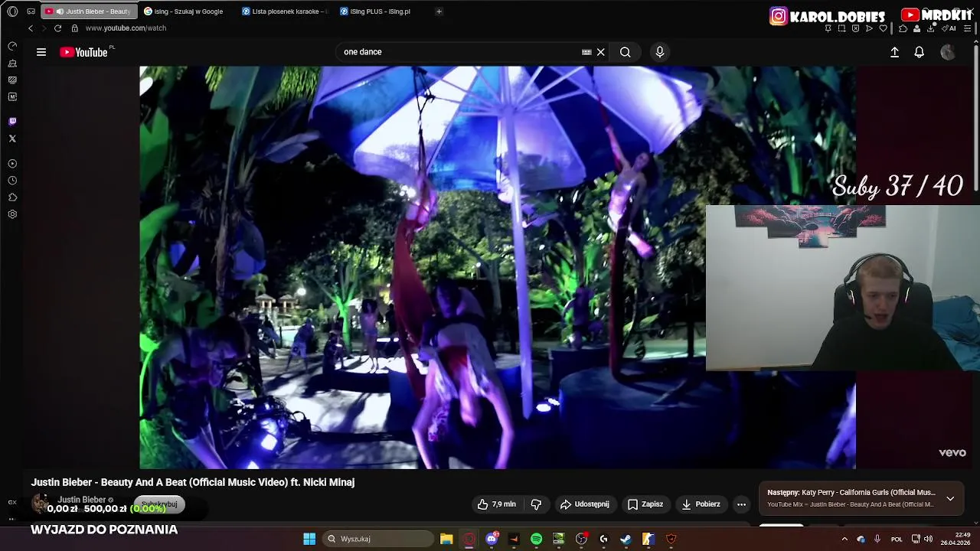Image resolution: width=980 pixels, height=551 pixels.
Task: Open GX Control speedometer icon in sidebar
Action: click(x=12, y=46)
